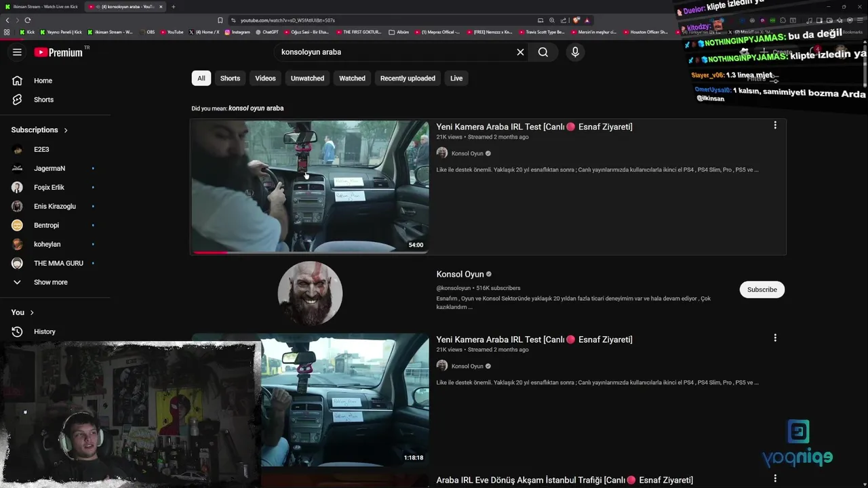The height and width of the screenshot is (488, 868).
Task: Click the zoom magnifier icon in address bar
Action: coord(552,20)
